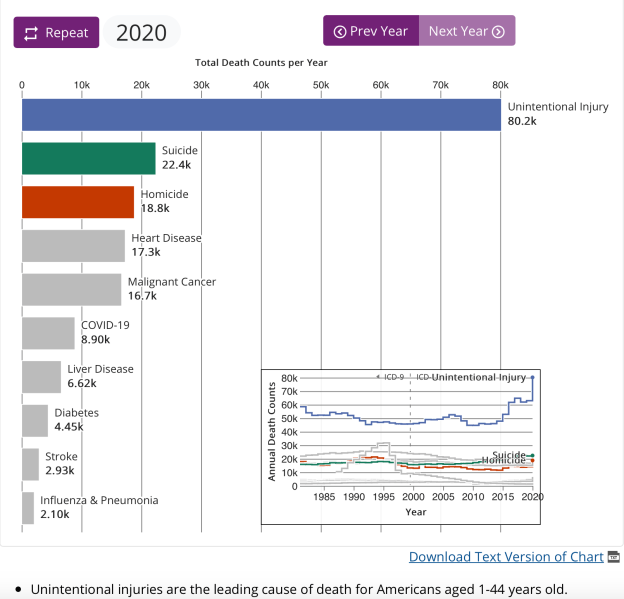
Task: Open Download Text Version of Chart link
Action: coord(505,556)
